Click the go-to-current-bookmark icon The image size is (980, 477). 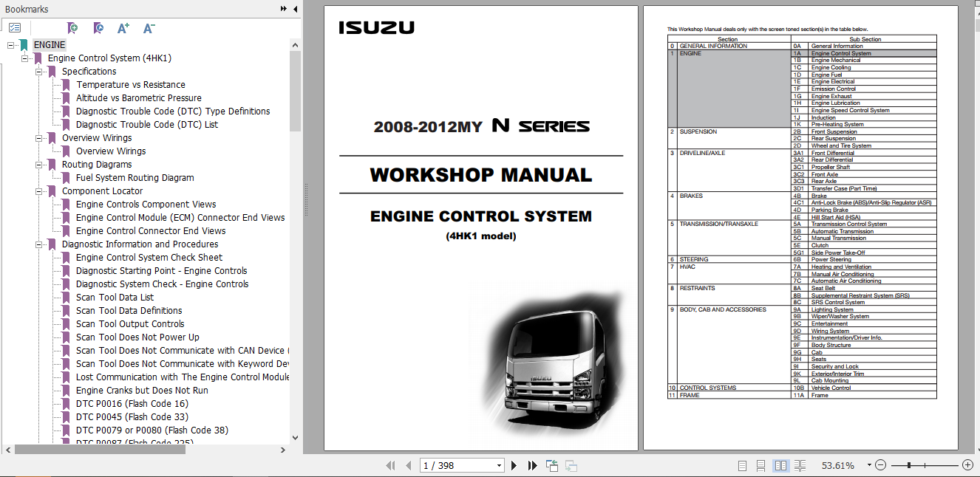(98, 28)
